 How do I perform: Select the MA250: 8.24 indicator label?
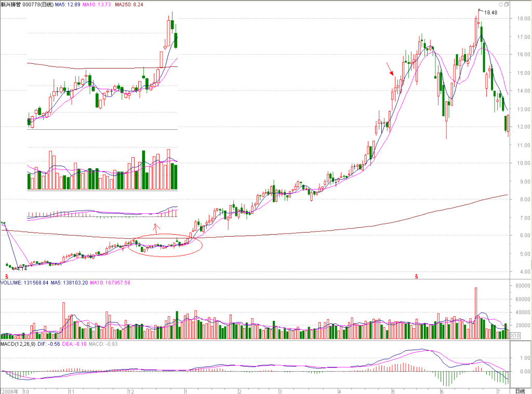coord(129,5)
